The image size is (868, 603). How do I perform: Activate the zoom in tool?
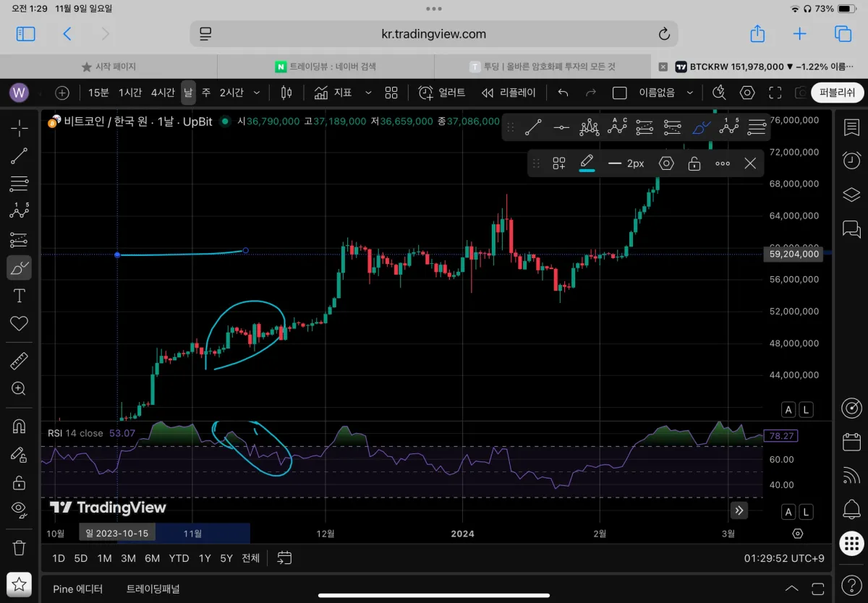click(20, 388)
